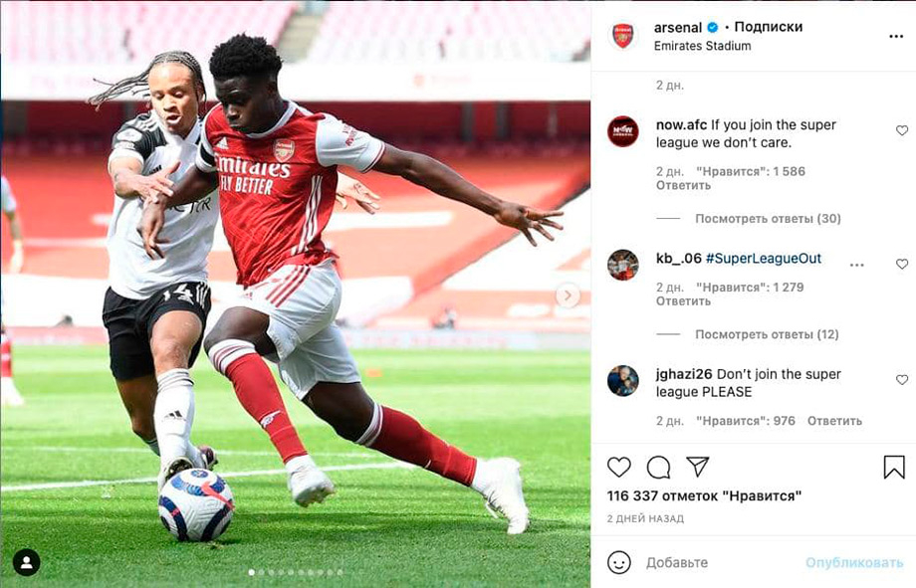
Task: Open options dots beside kb_.06 comment
Action: 856,265
